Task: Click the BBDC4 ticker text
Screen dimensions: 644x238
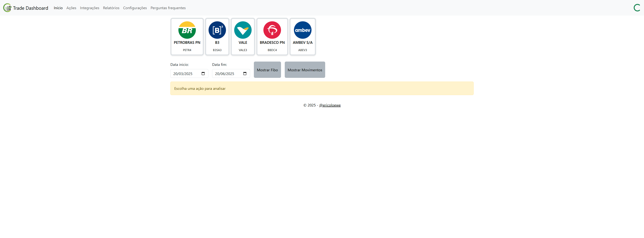Action: [272, 50]
